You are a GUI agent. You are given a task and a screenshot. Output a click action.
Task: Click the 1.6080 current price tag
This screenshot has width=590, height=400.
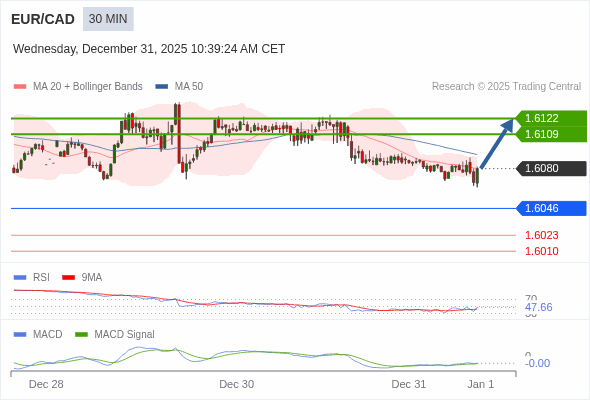click(551, 168)
